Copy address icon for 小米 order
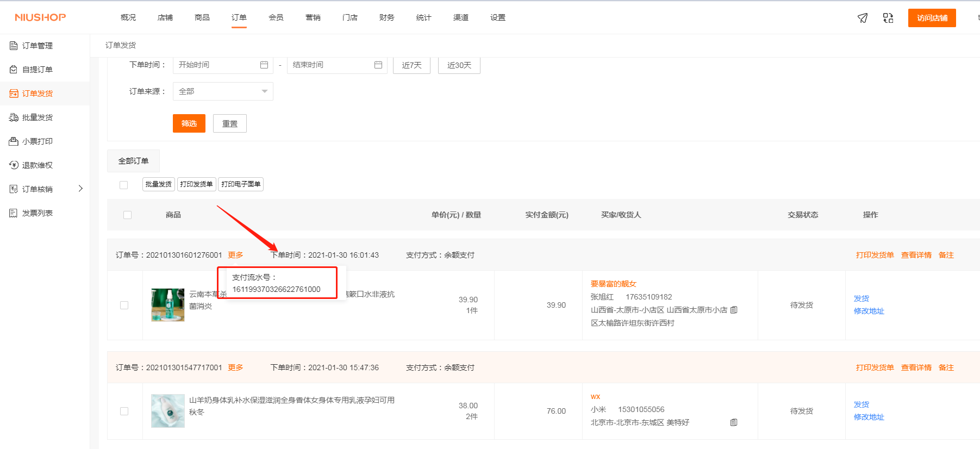Viewport: 980px width, 449px height. [x=734, y=422]
